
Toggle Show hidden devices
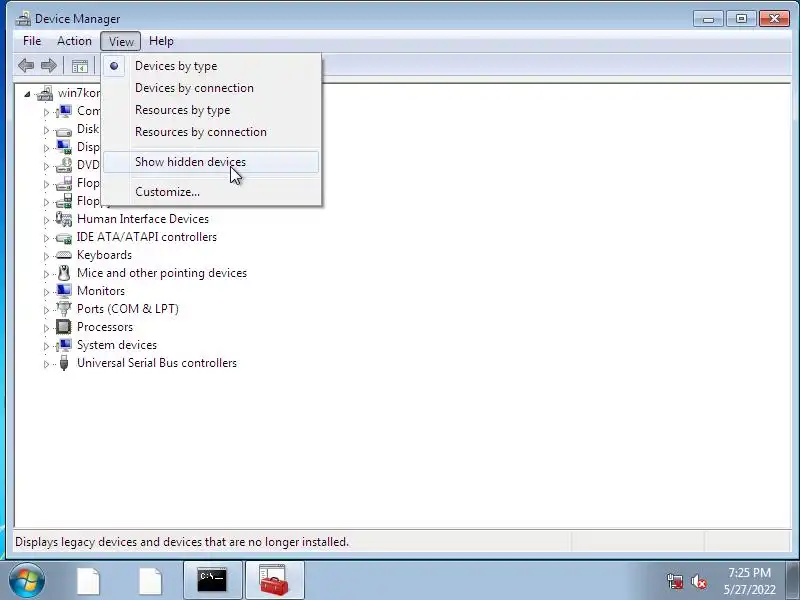pyautogui.click(x=211, y=162)
